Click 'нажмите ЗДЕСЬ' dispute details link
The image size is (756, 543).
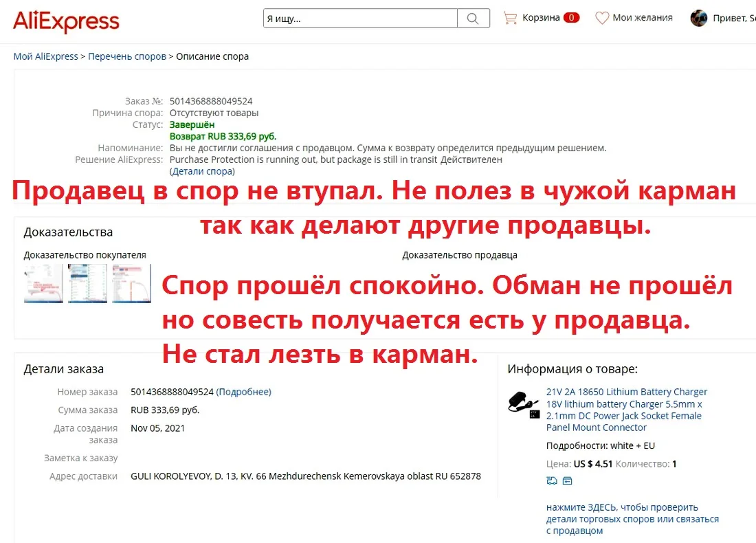pyautogui.click(x=632, y=519)
